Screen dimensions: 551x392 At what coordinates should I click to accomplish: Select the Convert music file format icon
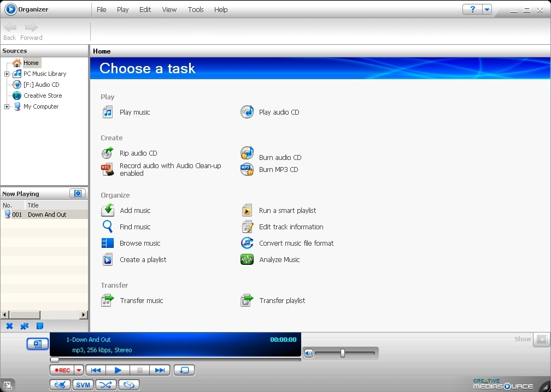[247, 243]
